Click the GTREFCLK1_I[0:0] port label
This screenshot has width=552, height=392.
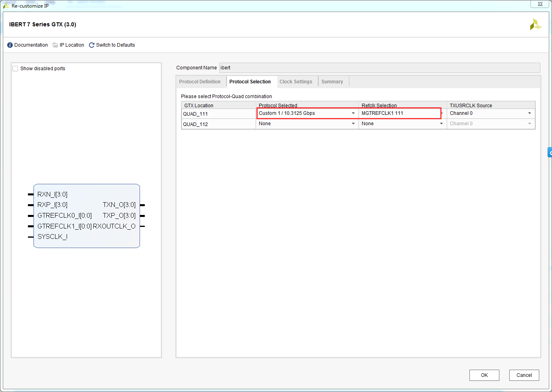pos(65,226)
